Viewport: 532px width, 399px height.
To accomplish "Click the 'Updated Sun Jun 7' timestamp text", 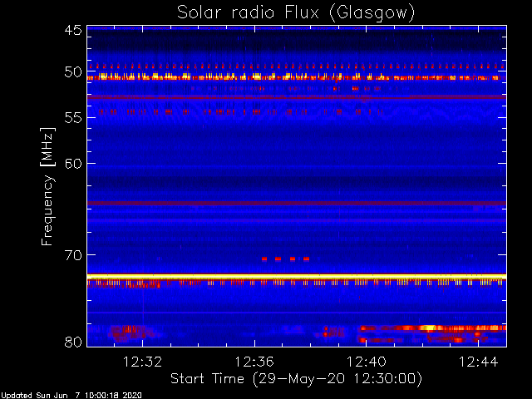I will coord(71,396).
